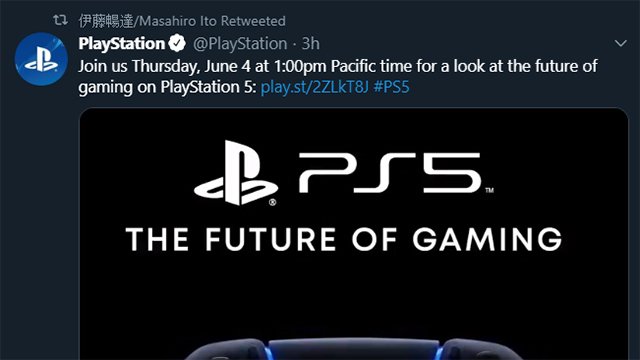The width and height of the screenshot is (640, 360).
Task: Open the PlayStation profile avatar
Action: (41, 59)
